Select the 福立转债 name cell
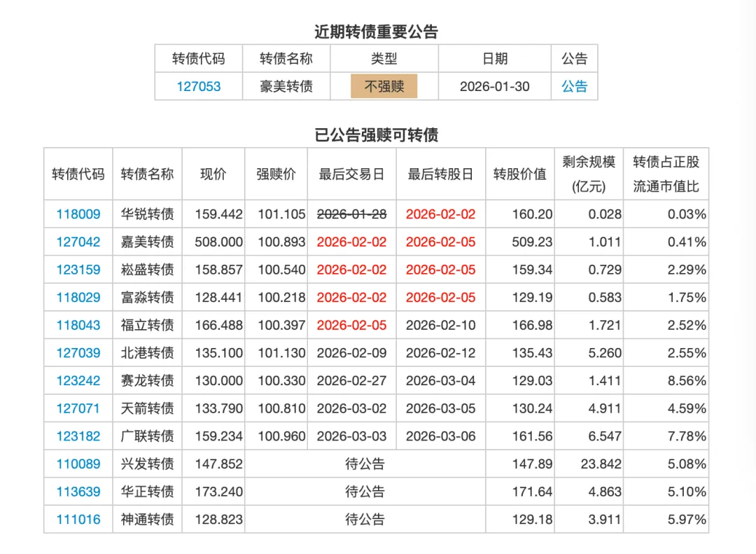The width and height of the screenshot is (756, 554). pos(147,325)
